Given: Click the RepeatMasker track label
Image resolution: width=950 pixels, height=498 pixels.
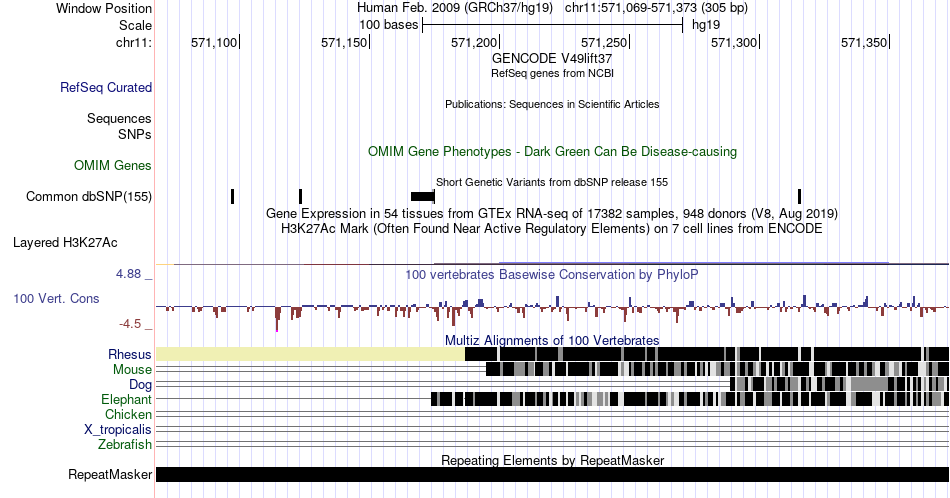Looking at the screenshot, I should (110, 474).
